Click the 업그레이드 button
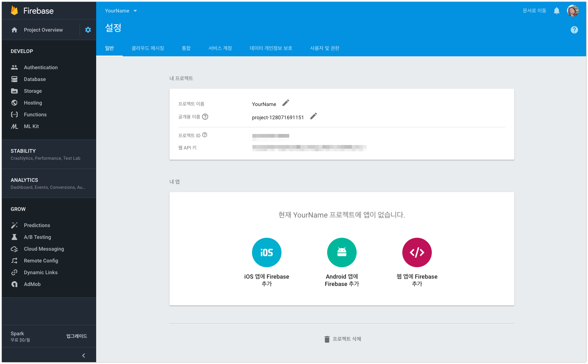Screen dimensions: 588x364 click(77, 336)
